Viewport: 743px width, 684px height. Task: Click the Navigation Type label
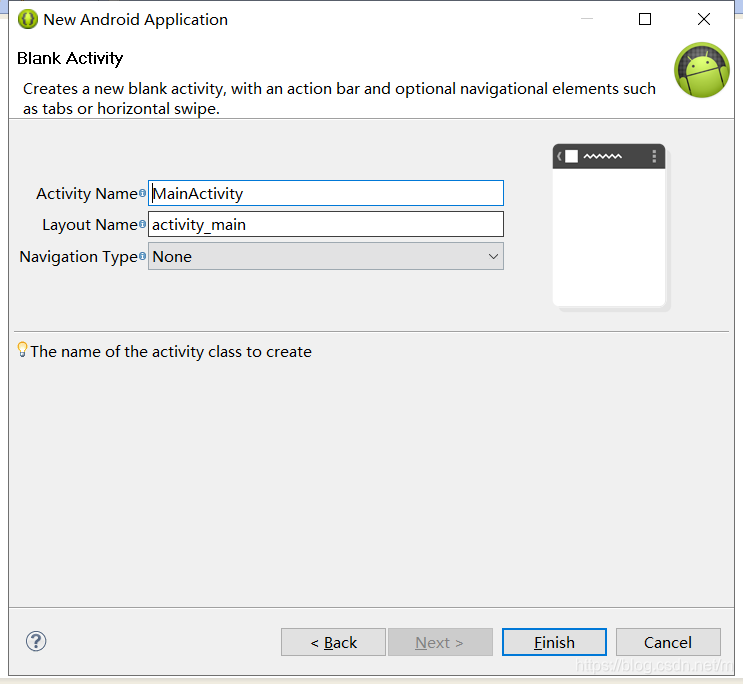79,256
